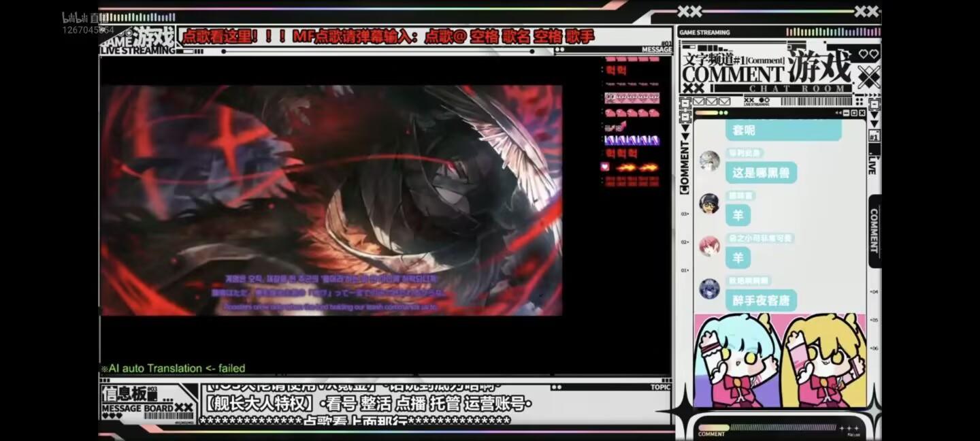Click the two hearts icon in chat header
The height and width of the screenshot is (441, 980).
[x=868, y=54]
